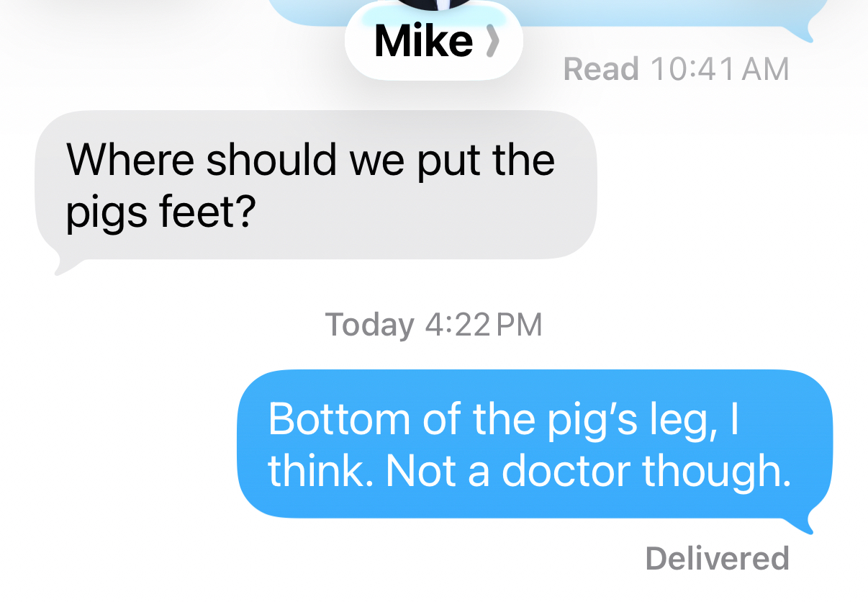The width and height of the screenshot is (868, 602).
Task: Open Mike's contact details pill
Action: [433, 45]
